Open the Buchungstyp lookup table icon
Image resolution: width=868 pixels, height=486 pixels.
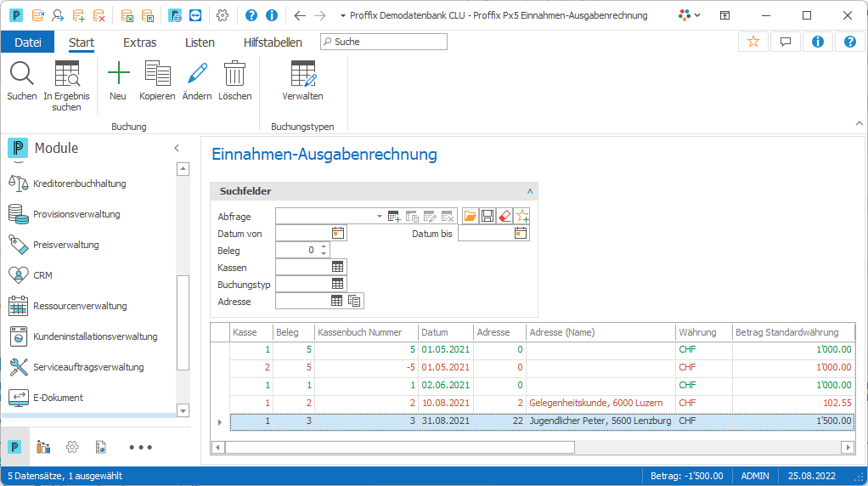click(337, 284)
